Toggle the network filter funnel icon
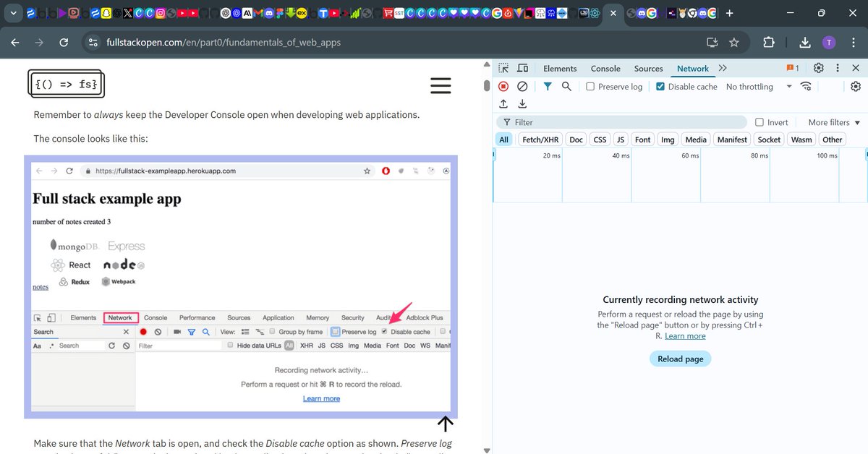Image resolution: width=868 pixels, height=454 pixels. (548, 86)
